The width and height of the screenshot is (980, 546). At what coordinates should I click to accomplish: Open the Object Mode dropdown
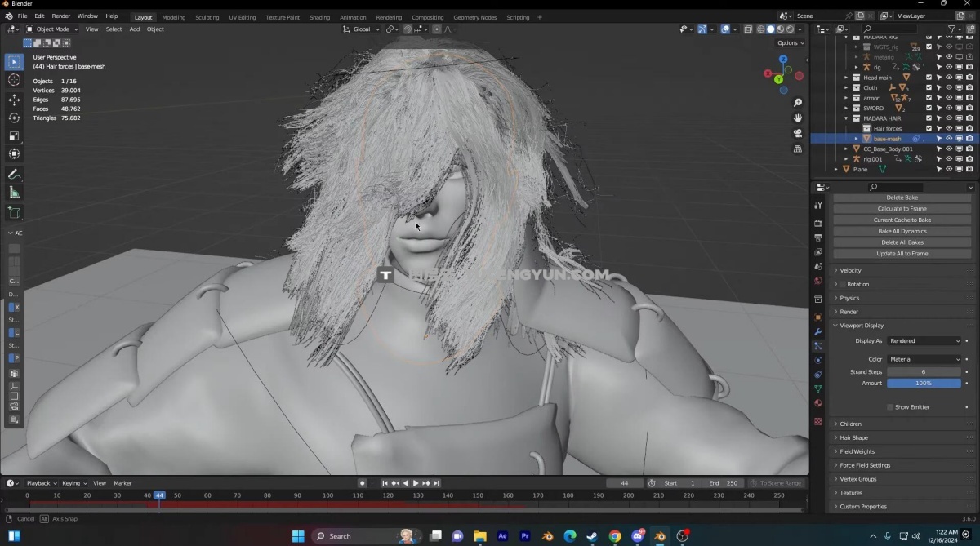(51, 29)
